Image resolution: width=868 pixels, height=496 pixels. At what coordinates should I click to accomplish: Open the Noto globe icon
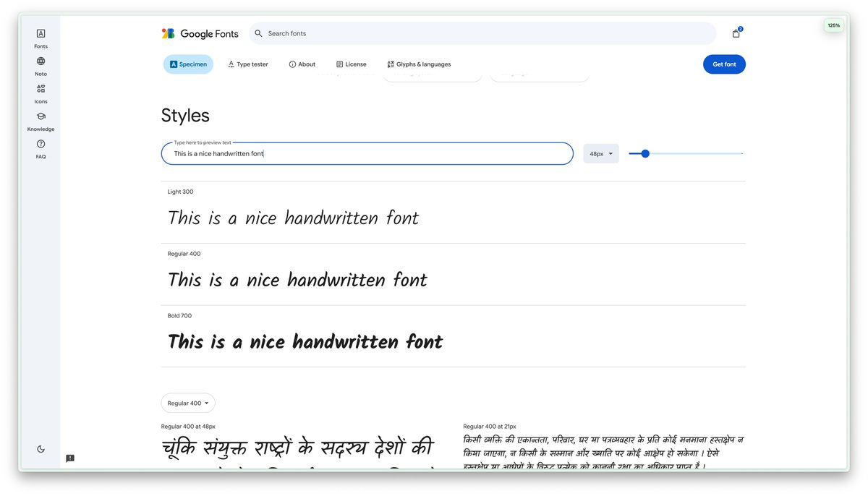[x=41, y=61]
